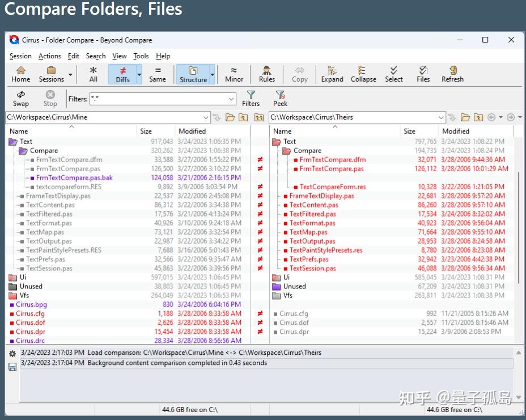Sort Mine pane by Size column
The width and height of the screenshot is (526, 420).
156,131
